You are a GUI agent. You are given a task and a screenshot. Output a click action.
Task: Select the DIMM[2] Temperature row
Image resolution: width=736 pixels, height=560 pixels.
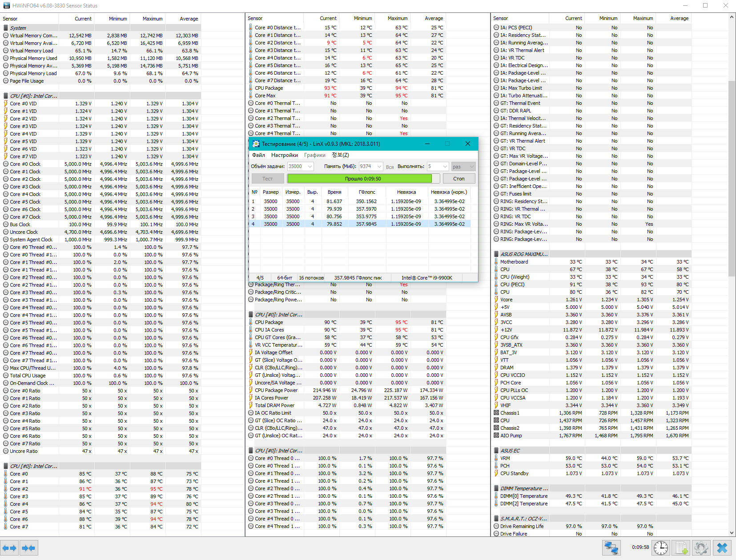tap(592, 504)
